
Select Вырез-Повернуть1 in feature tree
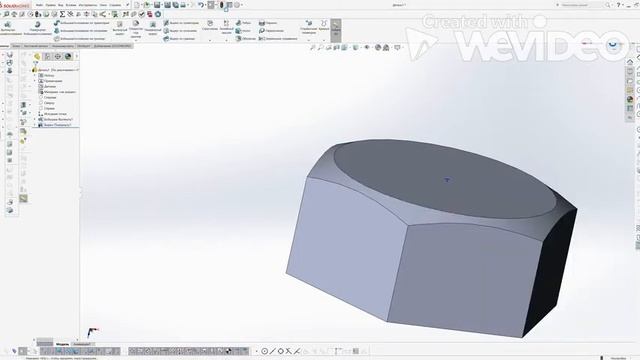[x=55, y=125]
